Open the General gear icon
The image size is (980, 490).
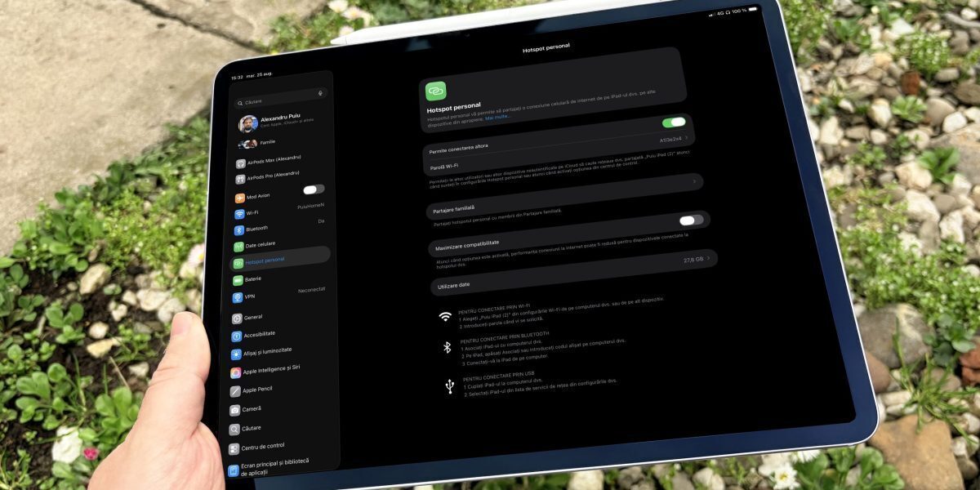237,318
